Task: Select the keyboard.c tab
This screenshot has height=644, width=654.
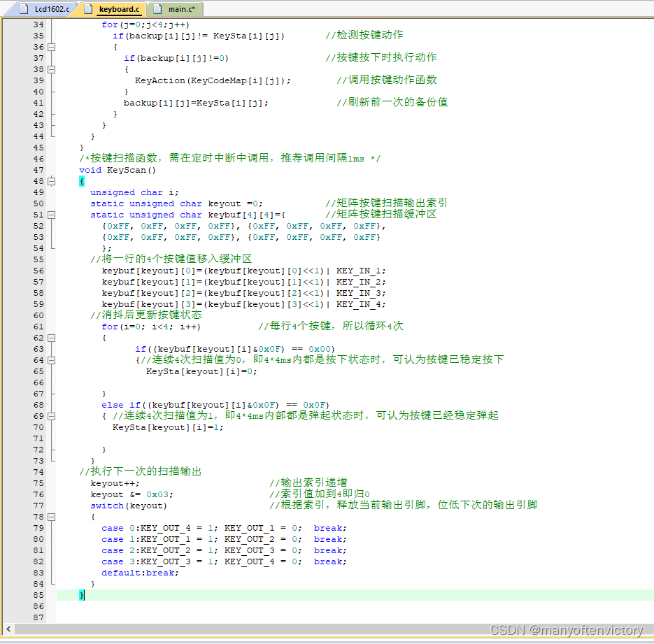Action: pos(112,9)
